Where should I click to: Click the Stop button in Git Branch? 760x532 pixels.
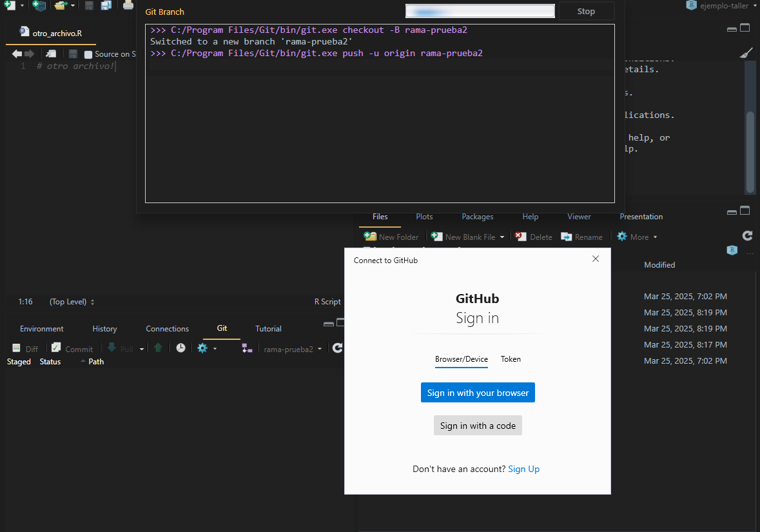586,12
